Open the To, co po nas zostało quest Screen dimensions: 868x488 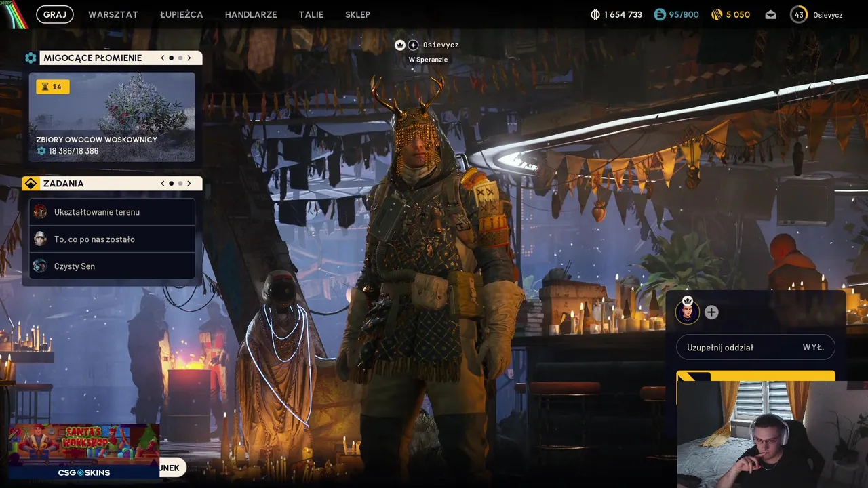(112, 239)
